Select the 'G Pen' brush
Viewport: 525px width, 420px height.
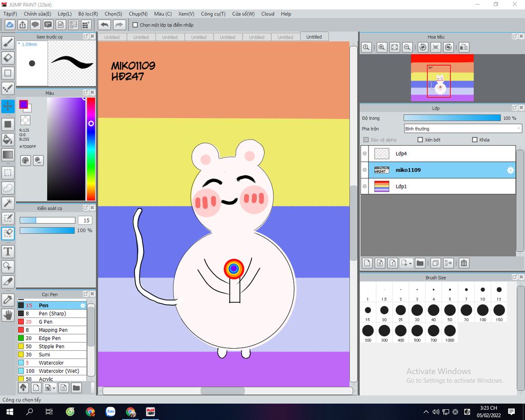point(52,322)
